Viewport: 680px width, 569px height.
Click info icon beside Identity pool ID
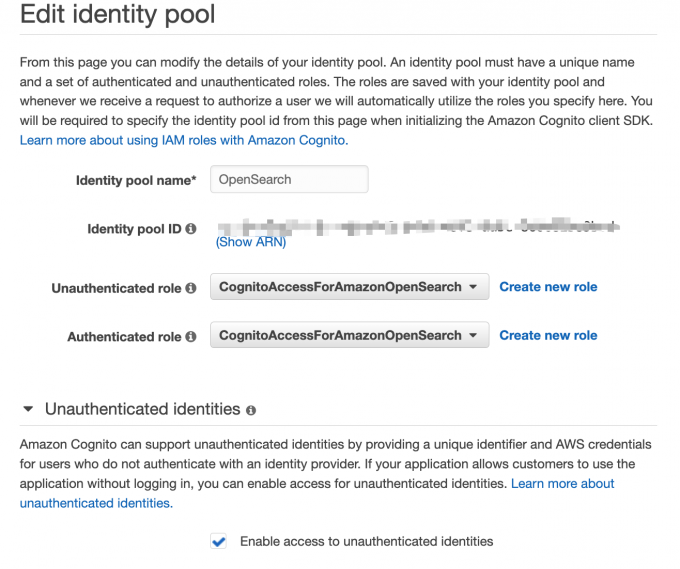tap(191, 229)
